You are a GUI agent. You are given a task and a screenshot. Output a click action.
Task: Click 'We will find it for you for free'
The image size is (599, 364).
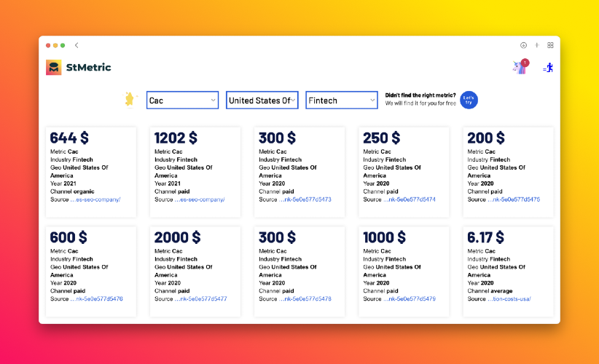[420, 103]
